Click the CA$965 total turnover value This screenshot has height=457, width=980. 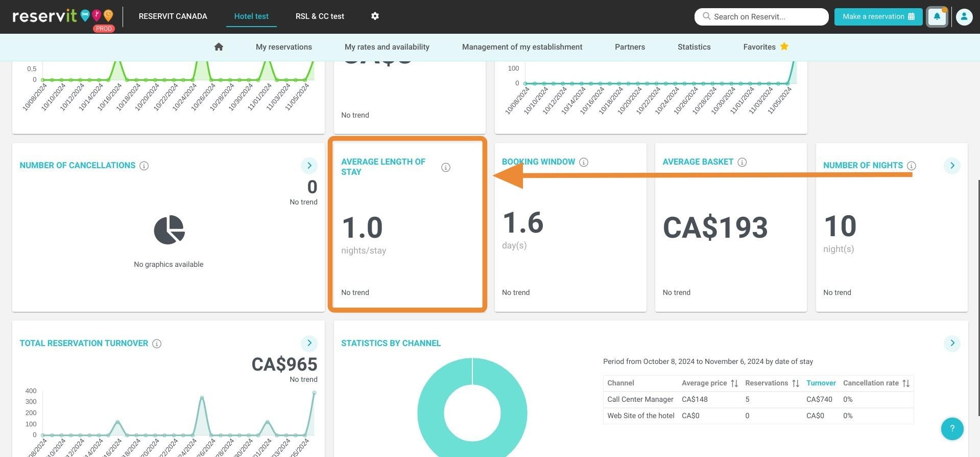click(x=284, y=364)
